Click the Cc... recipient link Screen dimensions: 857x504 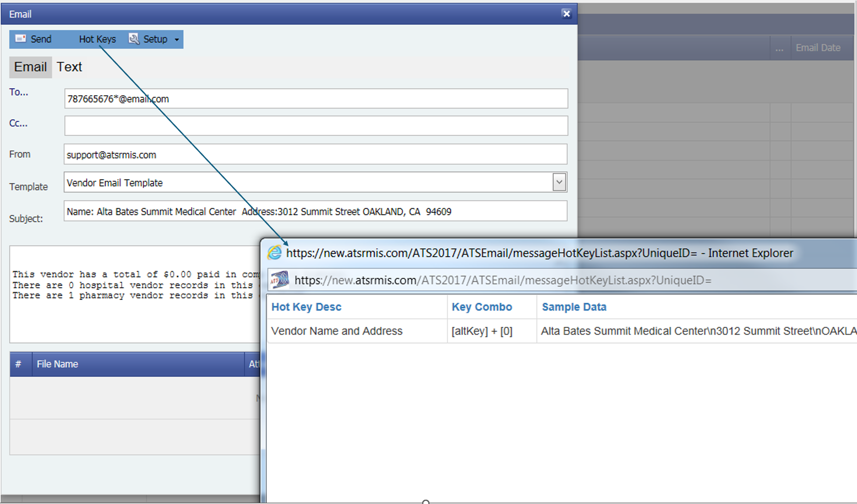18,123
